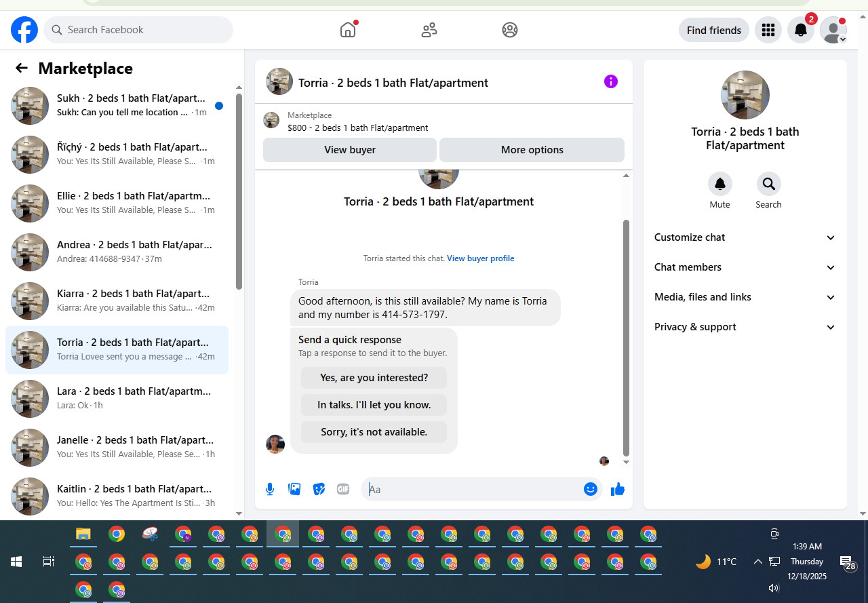868x603 pixels.
Task: Send quick reply 'Sorry, it's not available.'
Action: pos(374,432)
